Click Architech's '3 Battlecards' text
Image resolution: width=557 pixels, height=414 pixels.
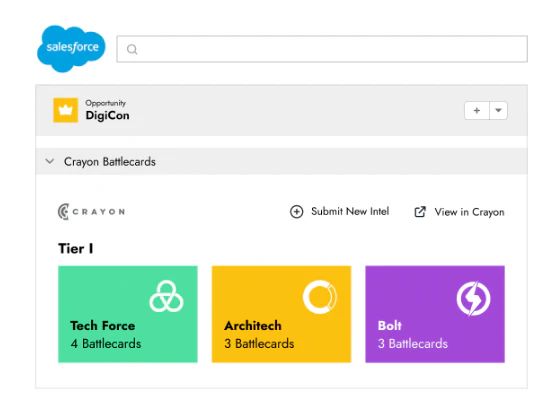(259, 344)
